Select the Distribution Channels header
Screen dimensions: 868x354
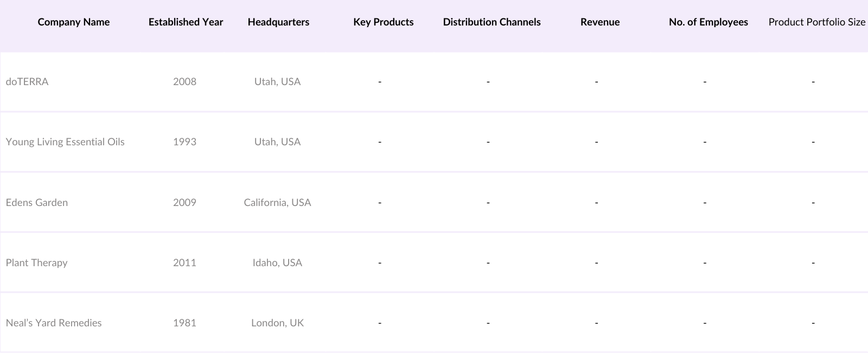(x=492, y=22)
